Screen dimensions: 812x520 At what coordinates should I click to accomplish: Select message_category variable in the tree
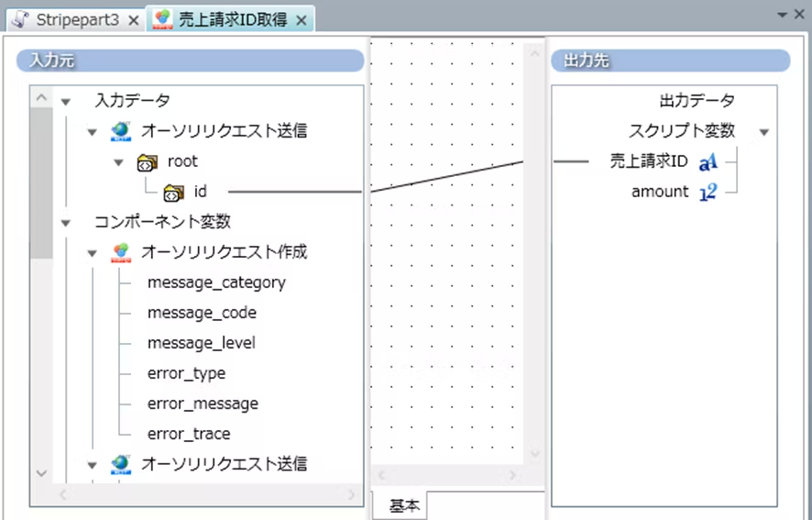click(x=216, y=282)
